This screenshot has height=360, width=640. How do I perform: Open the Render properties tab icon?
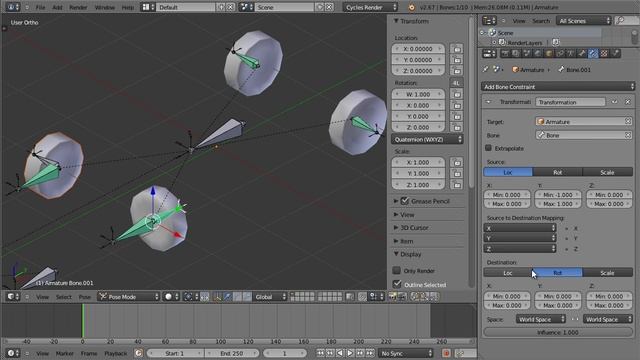pos(505,53)
